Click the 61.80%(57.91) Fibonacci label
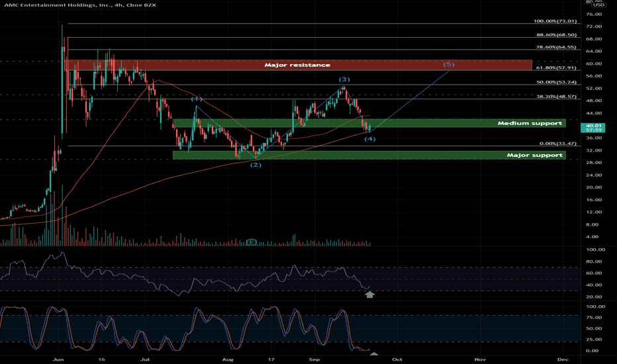The width and height of the screenshot is (617, 364). pos(556,68)
